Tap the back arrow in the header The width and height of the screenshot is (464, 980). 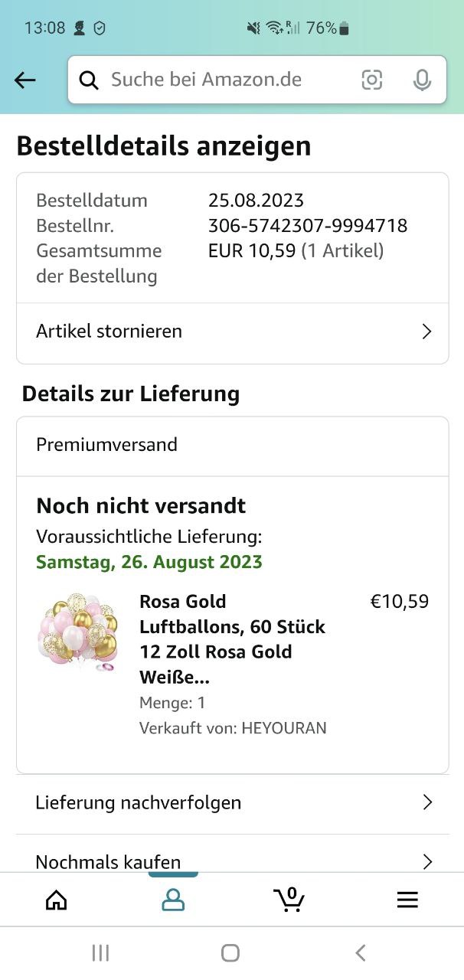[x=25, y=80]
